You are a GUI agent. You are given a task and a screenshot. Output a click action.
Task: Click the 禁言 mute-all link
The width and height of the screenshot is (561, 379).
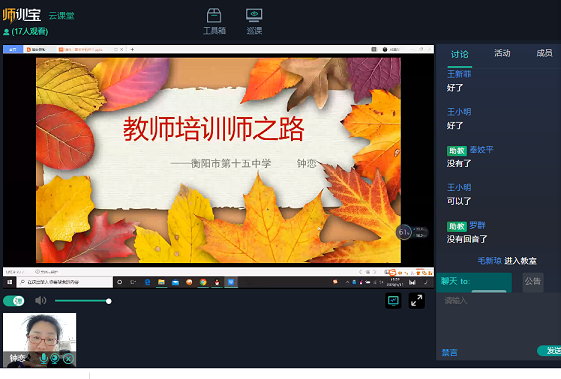click(x=449, y=353)
